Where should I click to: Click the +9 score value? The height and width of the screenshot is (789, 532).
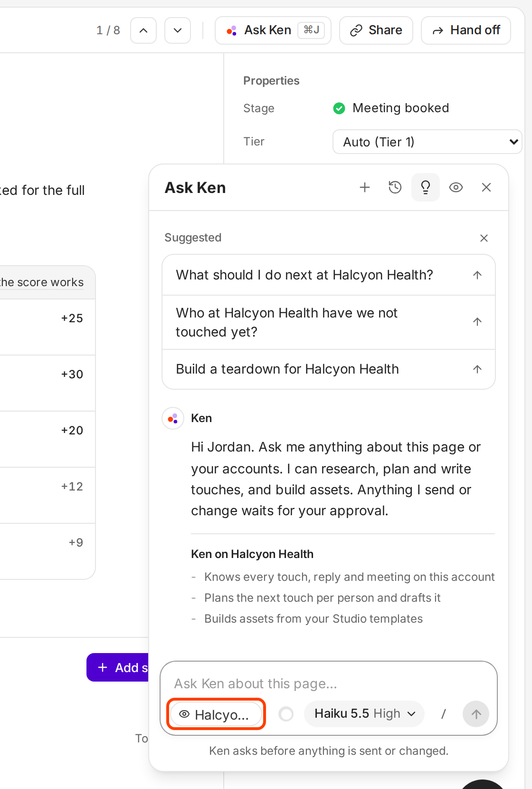[76, 543]
